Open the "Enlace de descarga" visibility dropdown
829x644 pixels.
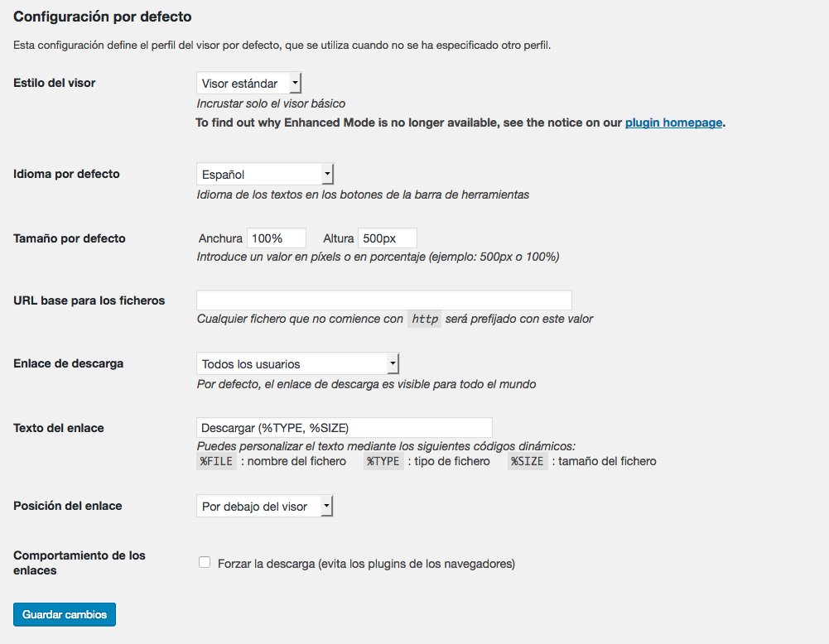296,363
